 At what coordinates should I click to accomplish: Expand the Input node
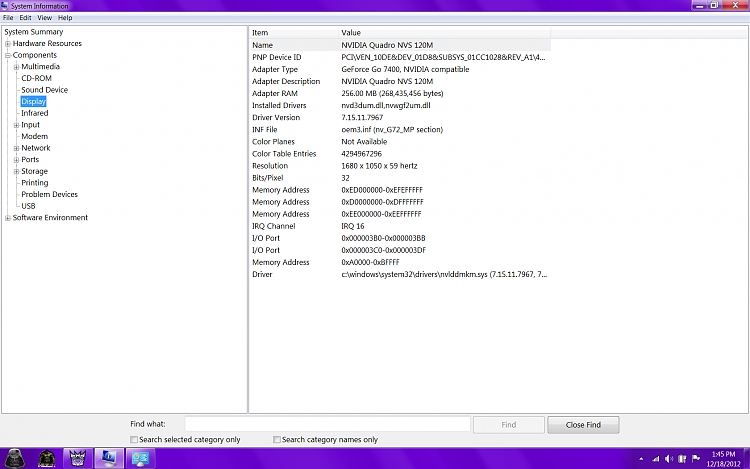pos(16,125)
